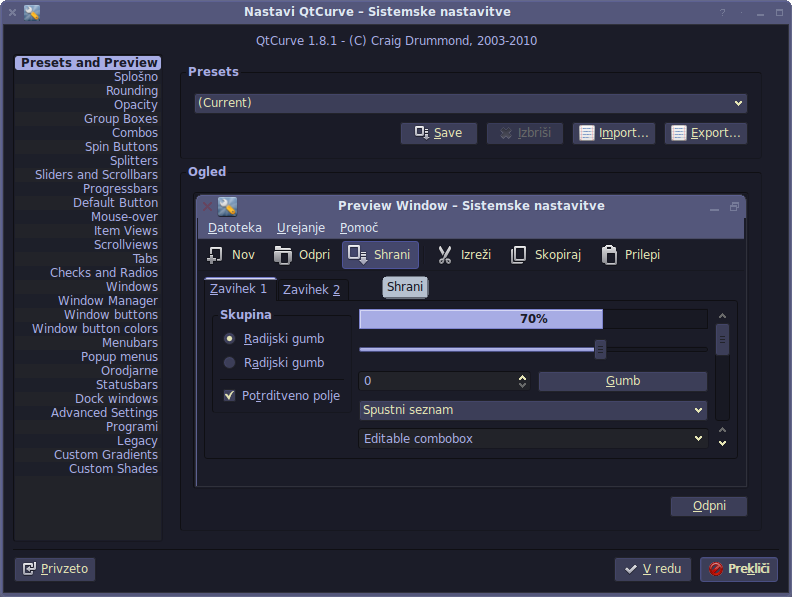
Task: Click the disabled Izbriši button
Action: pos(525,133)
